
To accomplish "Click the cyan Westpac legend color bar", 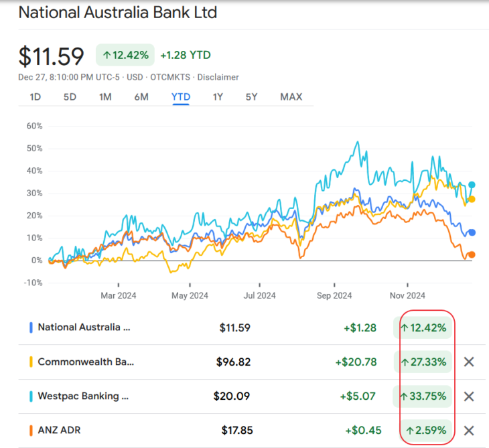I will (x=31, y=396).
